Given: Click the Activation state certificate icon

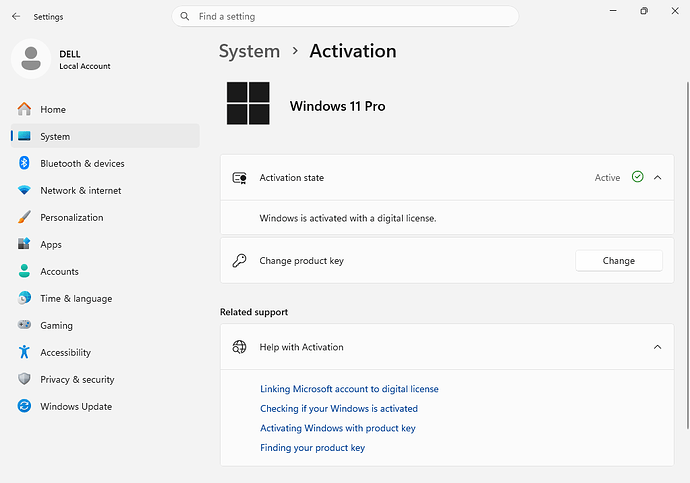Looking at the screenshot, I should tap(239, 178).
